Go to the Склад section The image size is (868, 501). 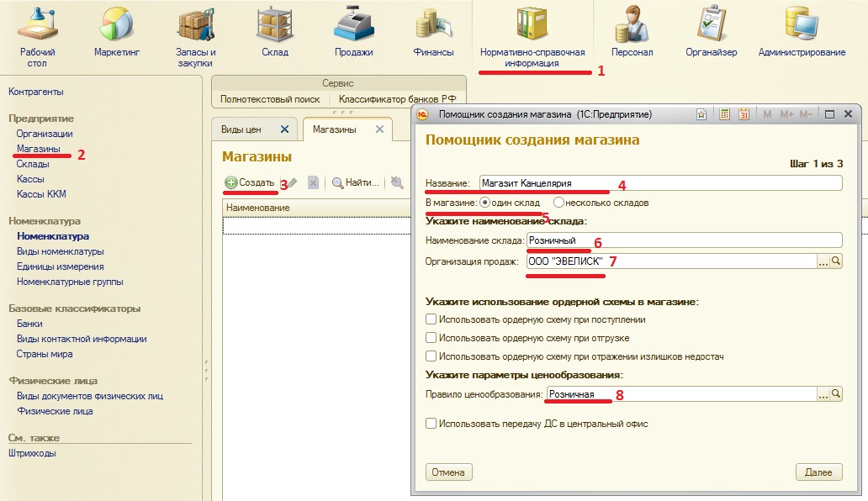pyautogui.click(x=274, y=35)
